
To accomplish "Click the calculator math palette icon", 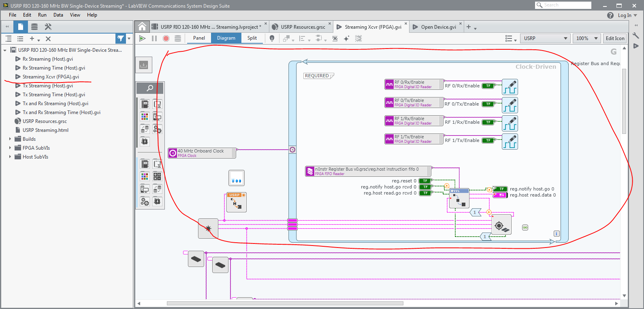I will click(x=157, y=176).
